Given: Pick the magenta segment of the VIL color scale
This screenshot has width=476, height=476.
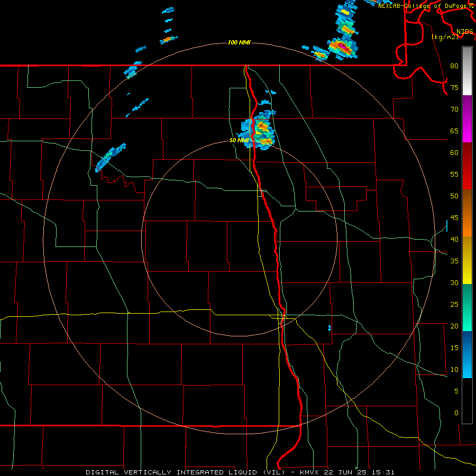Looking at the screenshot, I should pyautogui.click(x=467, y=119).
